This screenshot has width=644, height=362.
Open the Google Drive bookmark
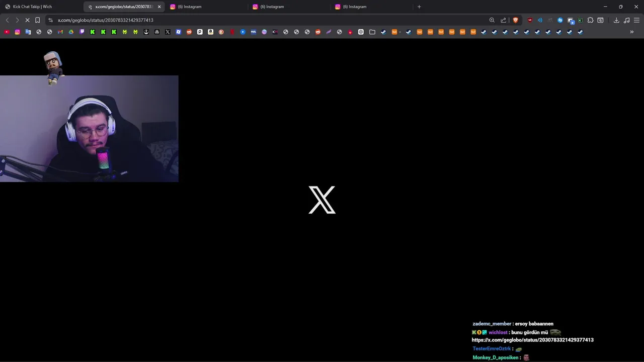(71, 32)
